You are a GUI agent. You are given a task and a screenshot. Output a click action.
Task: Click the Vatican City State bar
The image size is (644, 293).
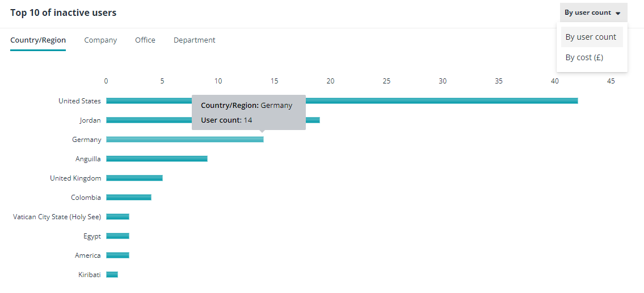117,217
